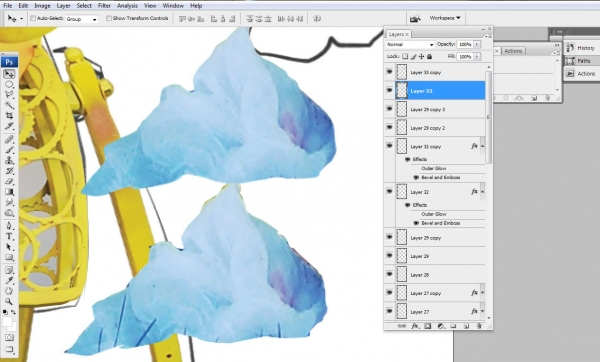
Task: Create new adjustment layer
Action: [x=440, y=326]
